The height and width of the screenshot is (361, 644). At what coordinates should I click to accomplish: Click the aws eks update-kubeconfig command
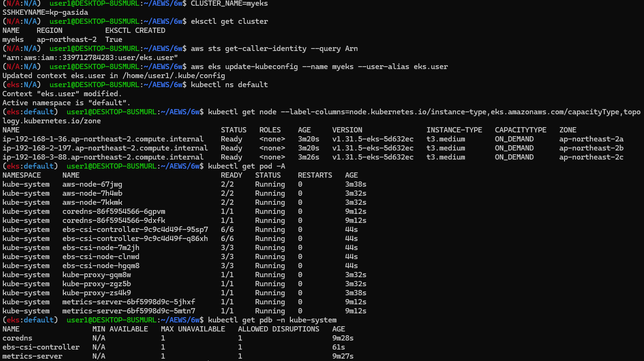tap(319, 67)
